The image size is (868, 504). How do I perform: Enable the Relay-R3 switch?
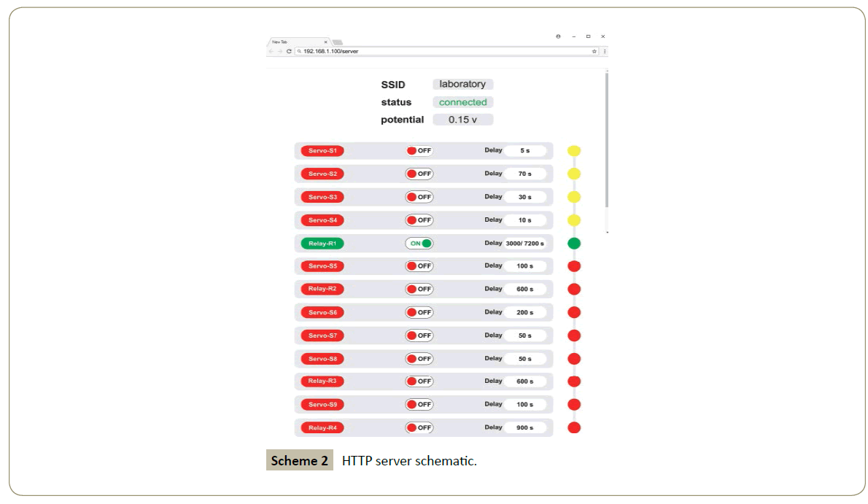tap(419, 381)
